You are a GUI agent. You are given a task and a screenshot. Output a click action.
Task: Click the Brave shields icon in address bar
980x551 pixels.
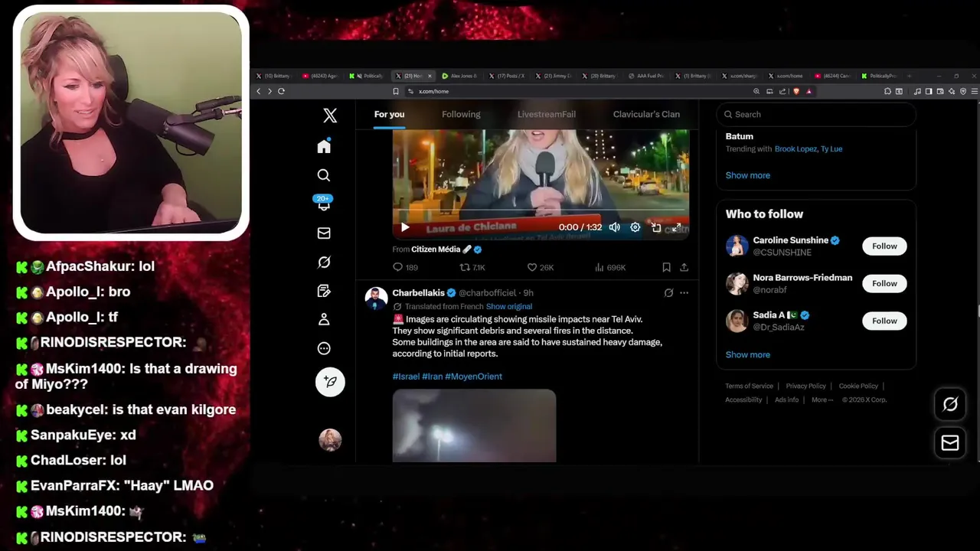[x=796, y=91]
